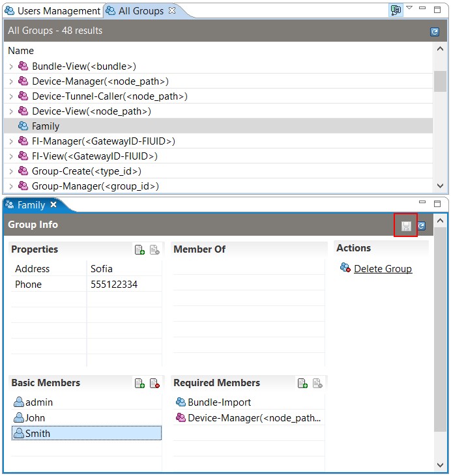Expand the Group-Create(<type_id>) group
The image size is (451, 476).
[x=11, y=171]
